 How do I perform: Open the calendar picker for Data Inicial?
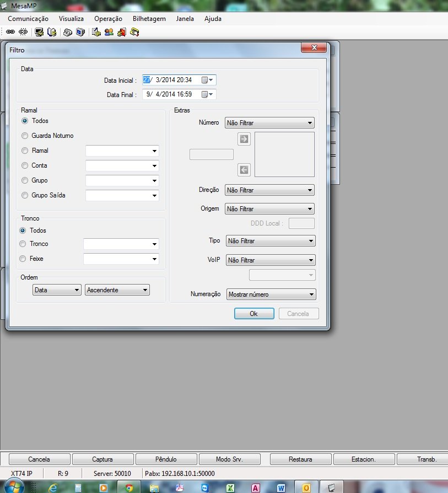click(x=207, y=80)
